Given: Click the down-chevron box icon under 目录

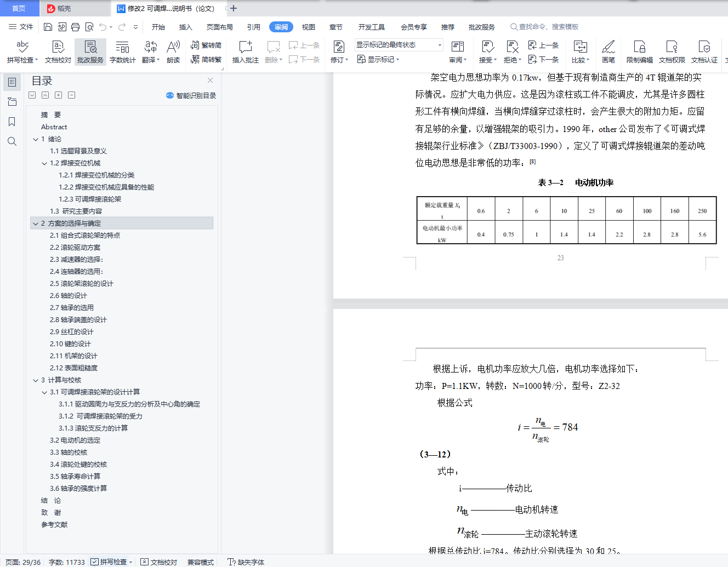Looking at the screenshot, I should pos(32,95).
